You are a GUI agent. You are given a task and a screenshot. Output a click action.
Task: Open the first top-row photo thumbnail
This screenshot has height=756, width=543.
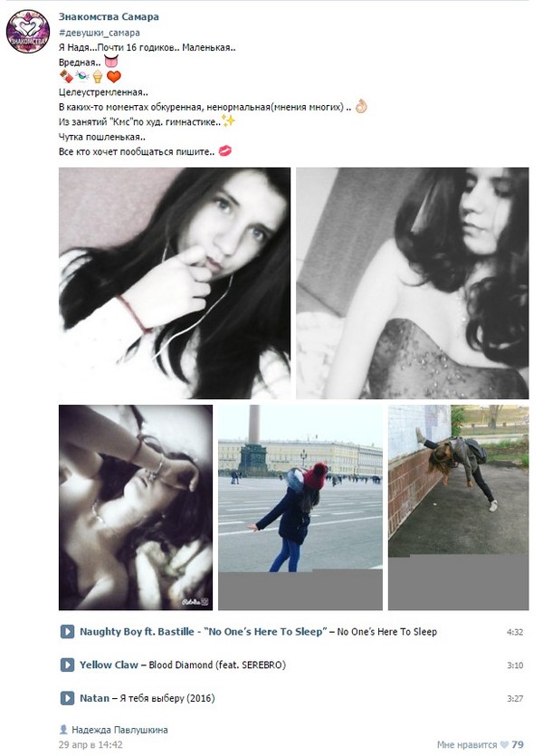tap(175, 283)
